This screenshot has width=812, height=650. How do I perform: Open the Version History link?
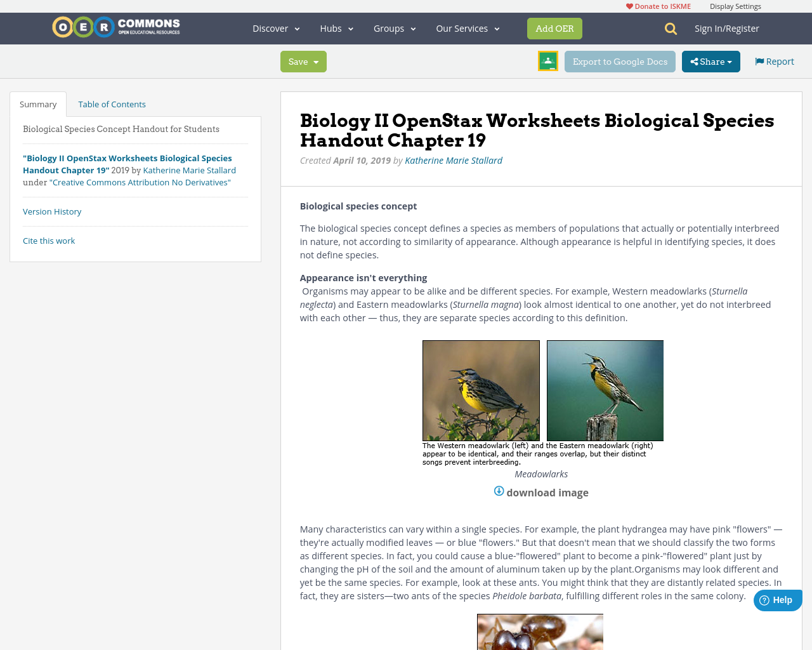(x=52, y=210)
